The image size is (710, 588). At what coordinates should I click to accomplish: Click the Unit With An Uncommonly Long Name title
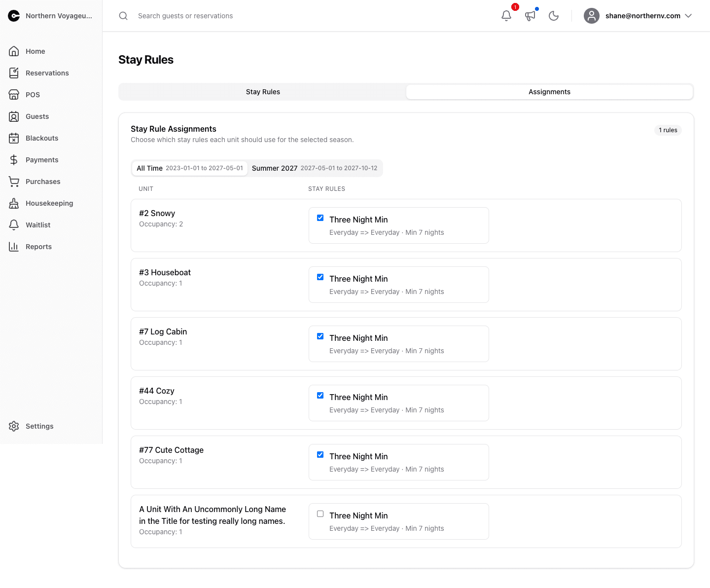[213, 515]
